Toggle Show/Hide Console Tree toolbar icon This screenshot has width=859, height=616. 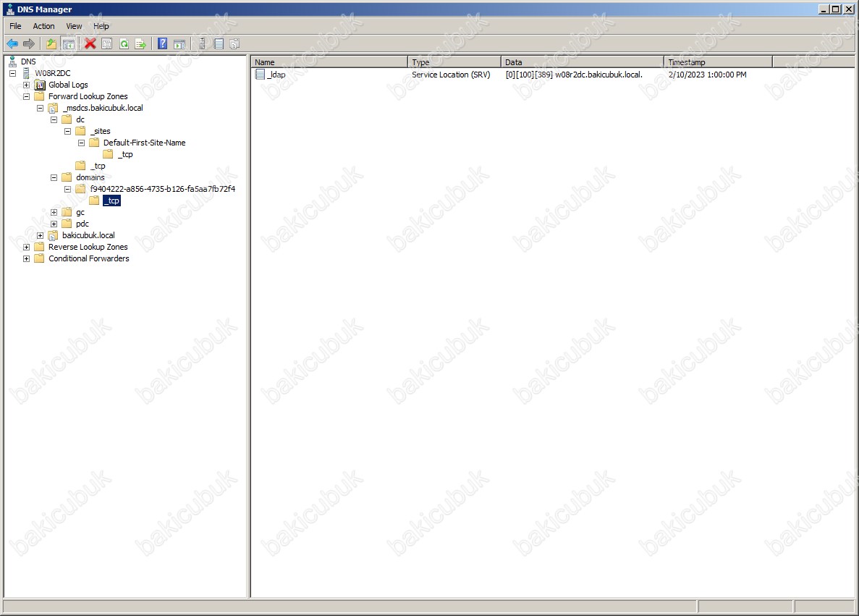[69, 44]
